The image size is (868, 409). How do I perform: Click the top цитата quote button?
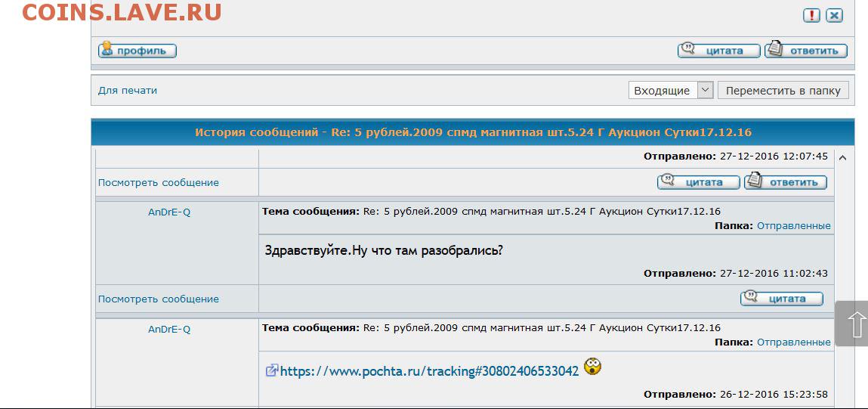pyautogui.click(x=718, y=51)
